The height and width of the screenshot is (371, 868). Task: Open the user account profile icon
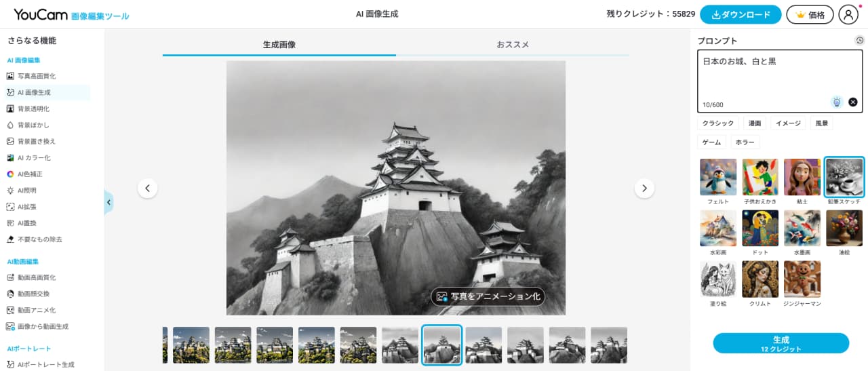click(848, 14)
